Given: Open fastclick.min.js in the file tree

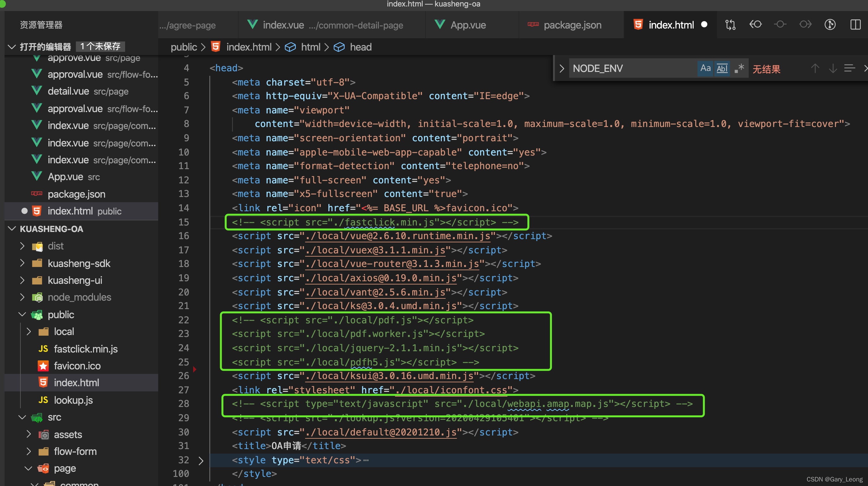Looking at the screenshot, I should pos(86,349).
